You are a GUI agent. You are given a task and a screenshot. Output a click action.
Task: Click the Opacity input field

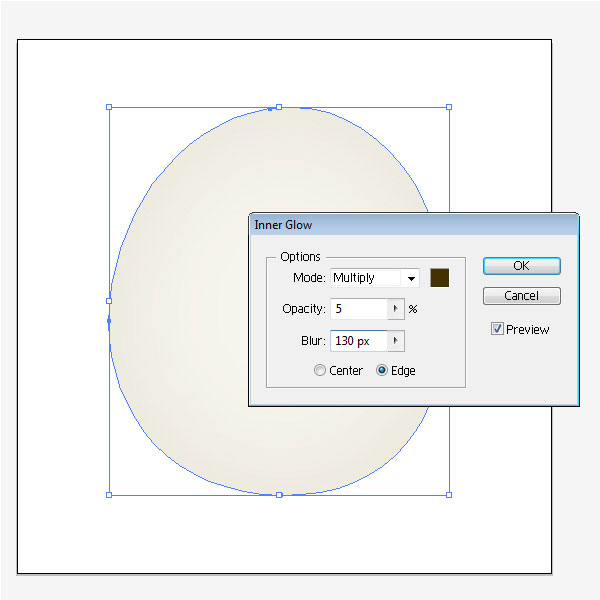(x=359, y=309)
